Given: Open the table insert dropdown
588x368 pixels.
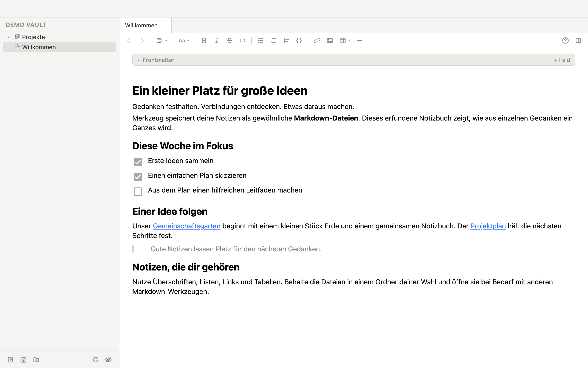Looking at the screenshot, I should coord(345,40).
